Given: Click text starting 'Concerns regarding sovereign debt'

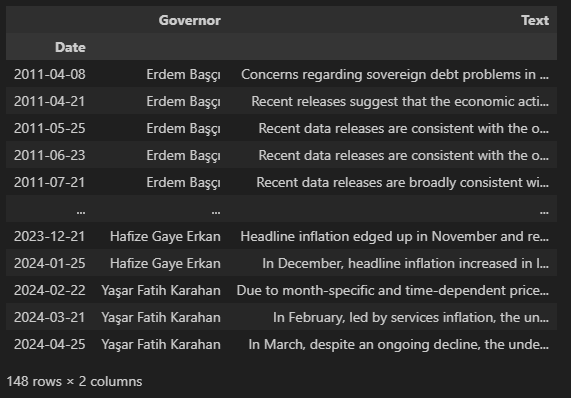Looking at the screenshot, I should point(395,74).
